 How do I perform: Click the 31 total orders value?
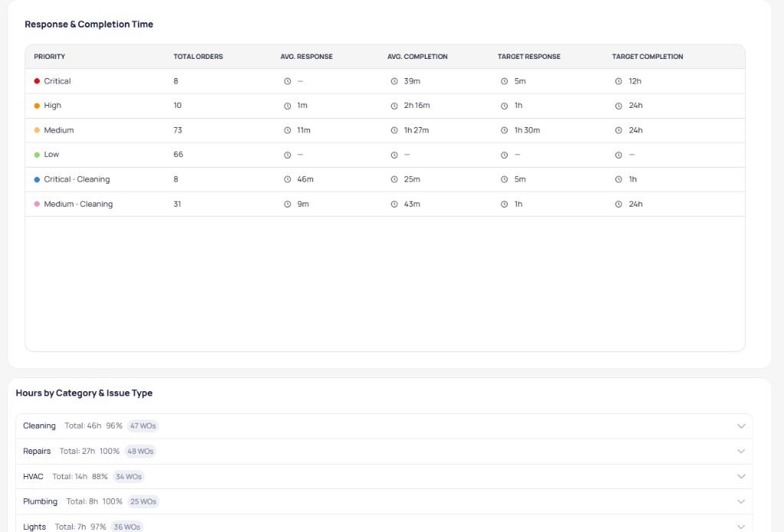click(178, 204)
